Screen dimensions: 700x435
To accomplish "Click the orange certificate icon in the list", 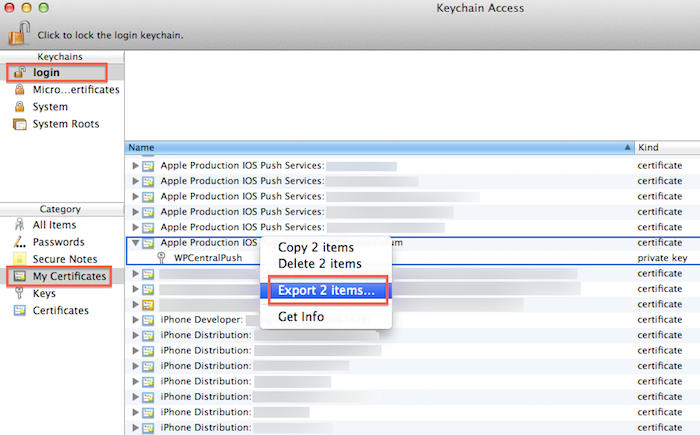I will pos(148,305).
